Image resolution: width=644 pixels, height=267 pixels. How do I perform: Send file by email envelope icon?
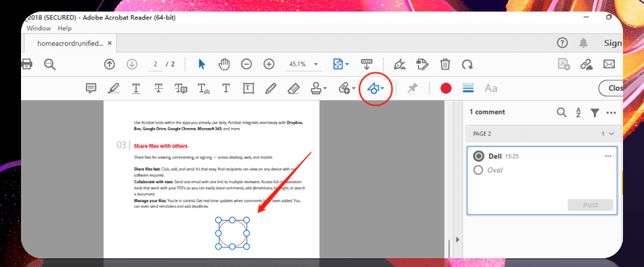pyautogui.click(x=609, y=64)
